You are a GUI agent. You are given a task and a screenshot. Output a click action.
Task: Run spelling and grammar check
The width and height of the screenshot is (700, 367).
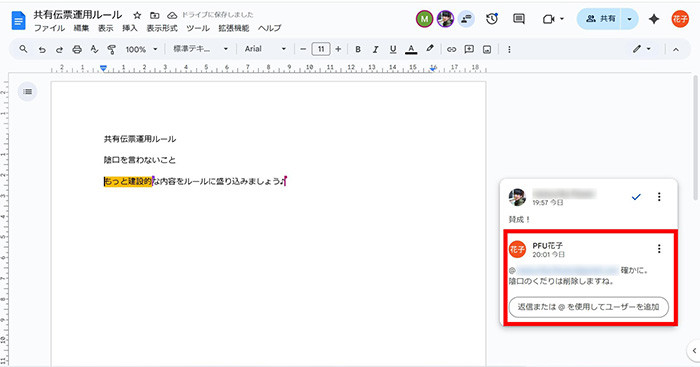[x=94, y=49]
